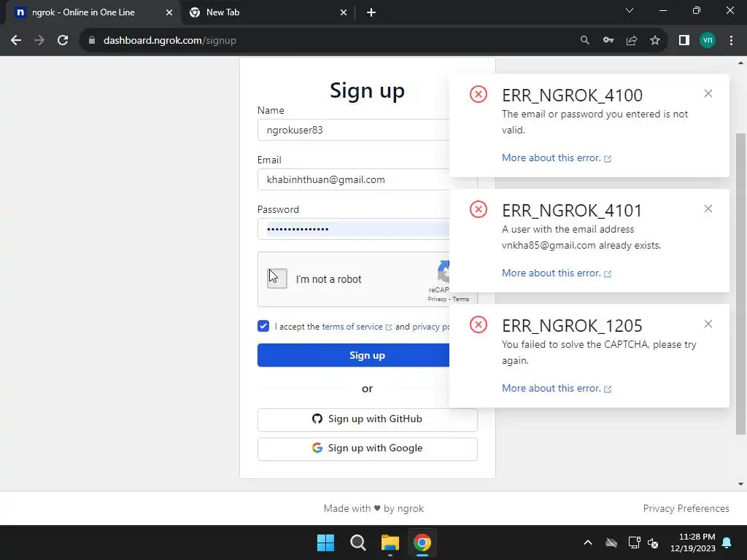Dismiss the ERR_NGROK_1205 notification
Image resolution: width=747 pixels, height=560 pixels.
708,324
